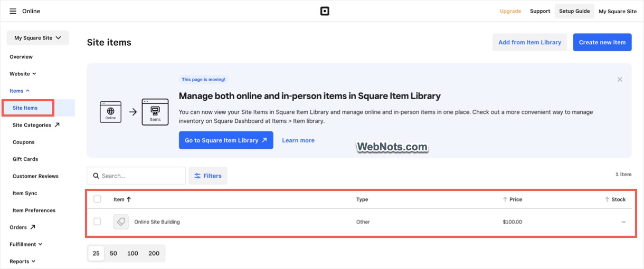644x269 pixels.
Task: Sort items by the Stock column
Action: 615,199
